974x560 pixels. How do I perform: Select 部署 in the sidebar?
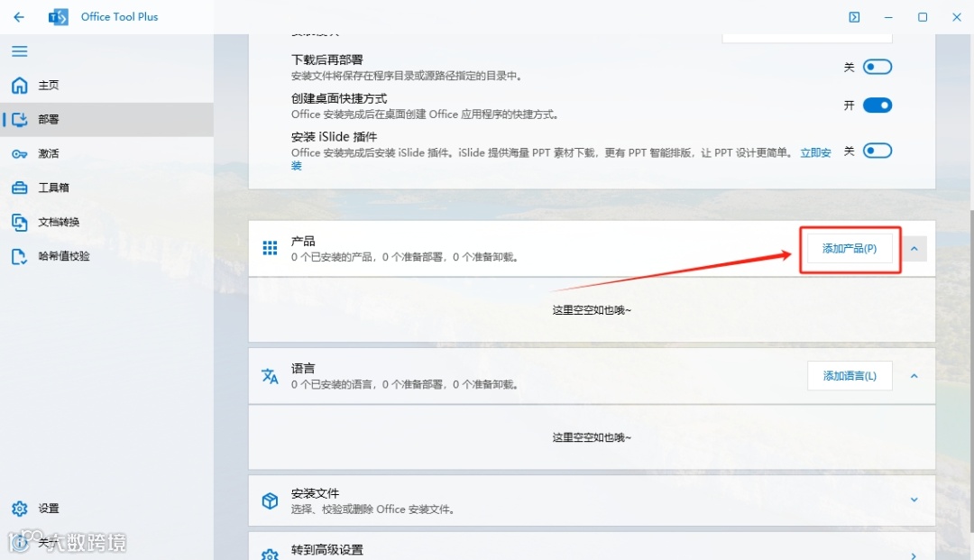pyautogui.click(x=106, y=119)
